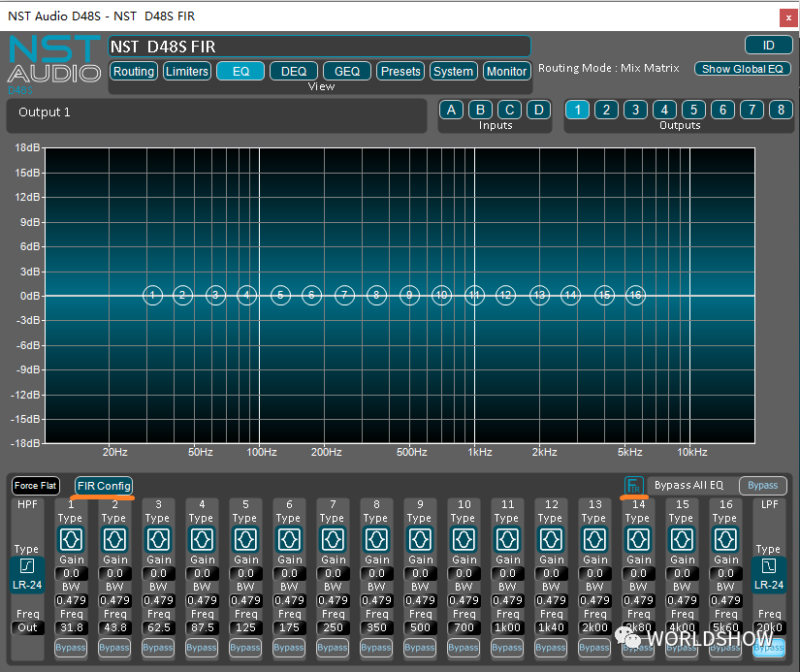
Task: Bypass EQ band 11
Action: pyautogui.click(x=506, y=648)
